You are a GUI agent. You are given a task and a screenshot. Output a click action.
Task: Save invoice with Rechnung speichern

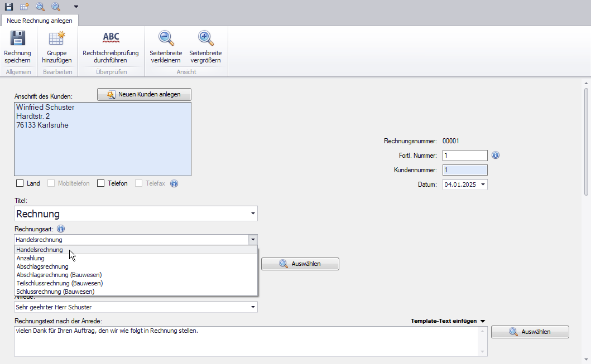18,47
